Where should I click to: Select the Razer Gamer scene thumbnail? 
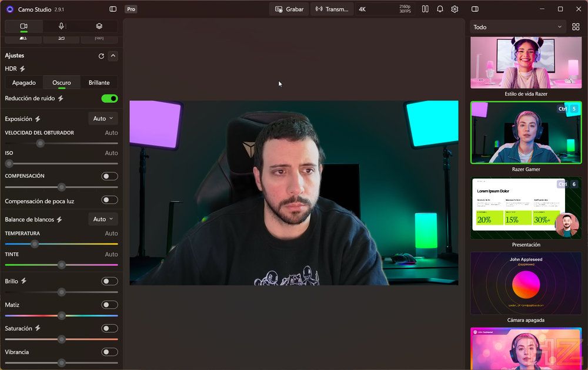point(526,133)
